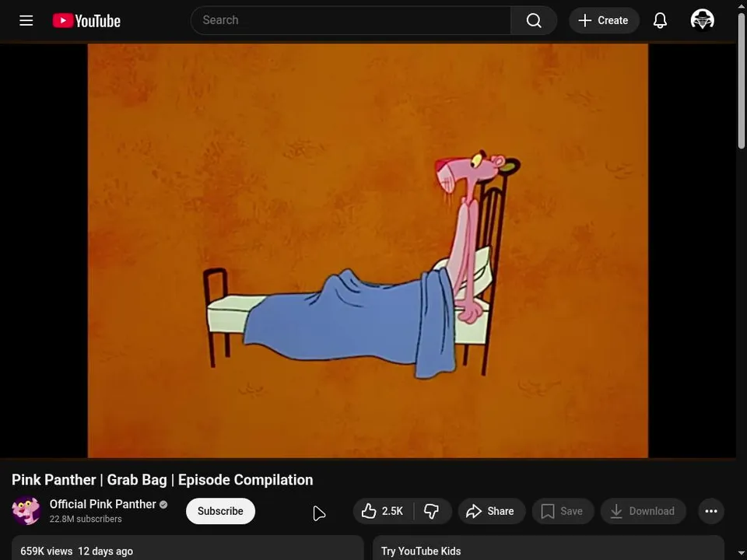Subscribe to Official Pink Panther
747x560 pixels.
pyautogui.click(x=220, y=511)
